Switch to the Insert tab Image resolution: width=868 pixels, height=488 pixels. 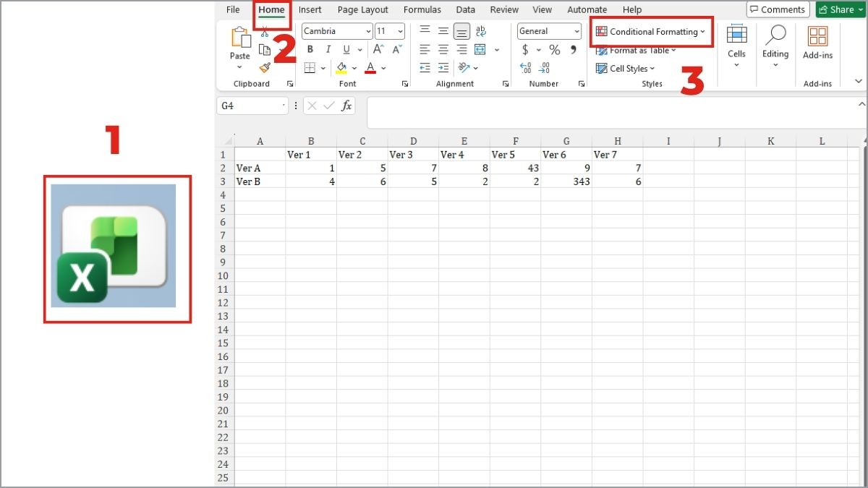310,9
